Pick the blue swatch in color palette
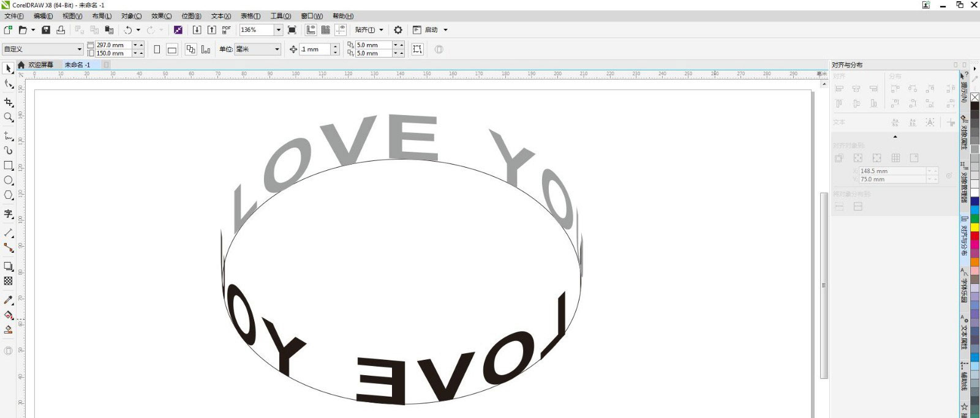 (974, 201)
